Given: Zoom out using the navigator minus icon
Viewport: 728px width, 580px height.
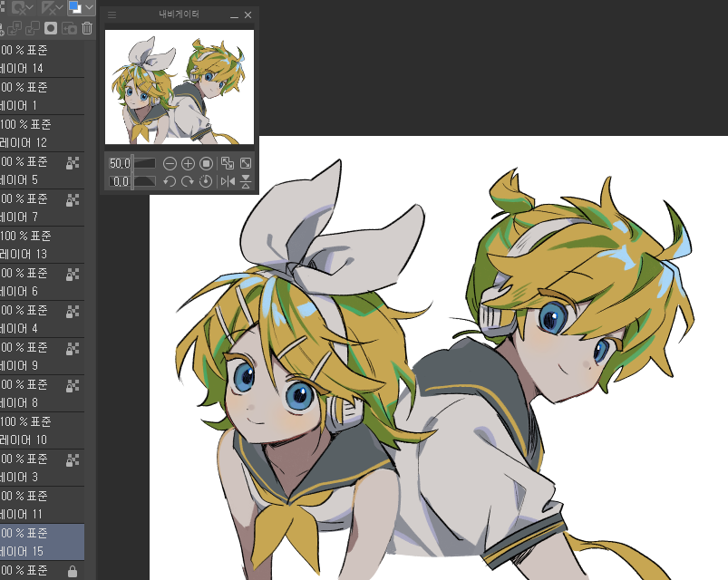Looking at the screenshot, I should point(170,163).
